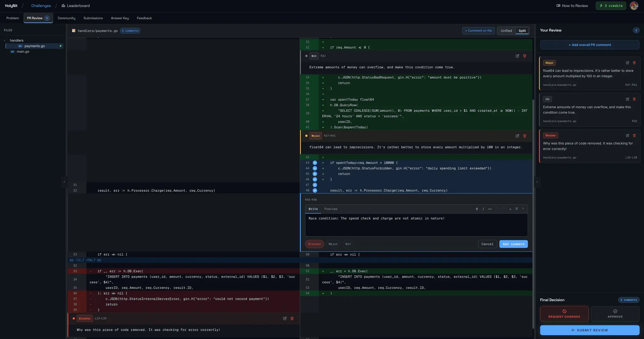This screenshot has height=339, width=644.
Task: Open the user avatar menu
Action: coord(634,6)
